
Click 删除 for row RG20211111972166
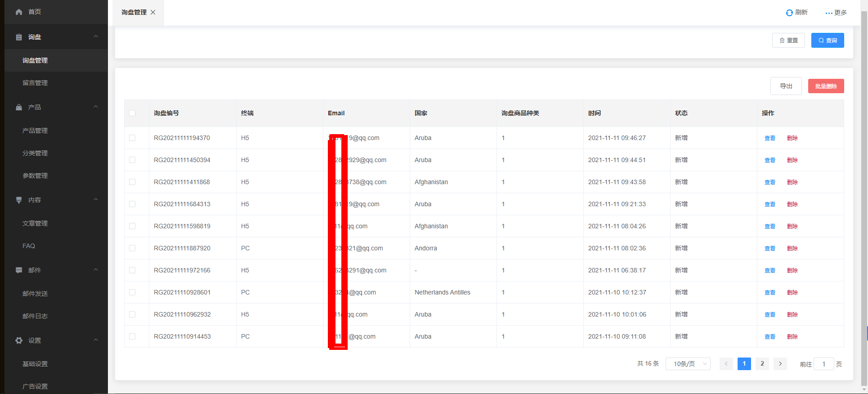[792, 271]
